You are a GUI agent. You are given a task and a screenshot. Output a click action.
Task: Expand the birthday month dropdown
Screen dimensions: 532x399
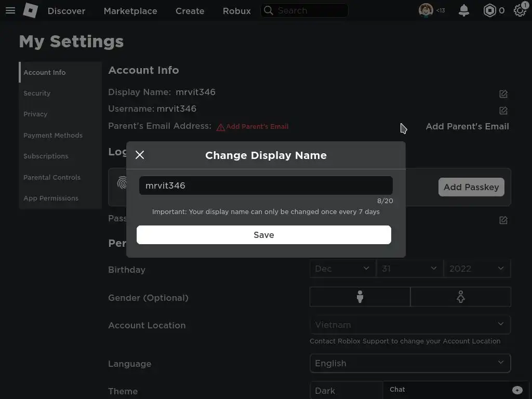[342, 269]
